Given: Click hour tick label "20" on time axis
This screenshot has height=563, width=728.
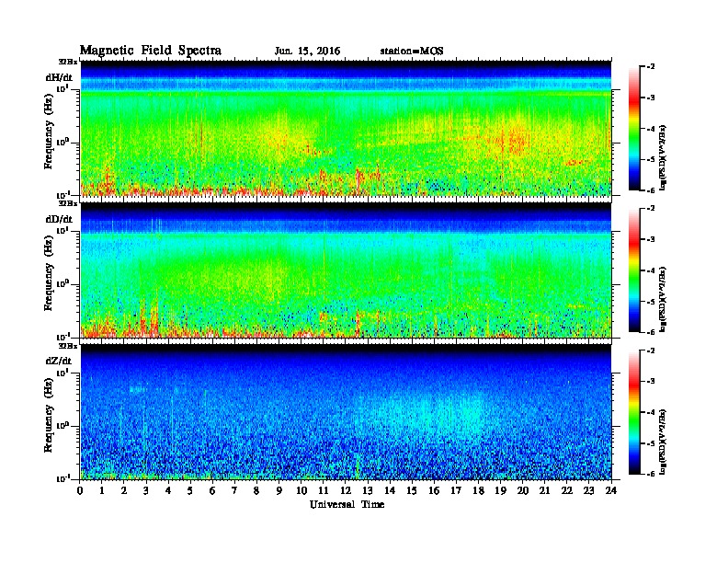Looking at the screenshot, I should tap(523, 491).
